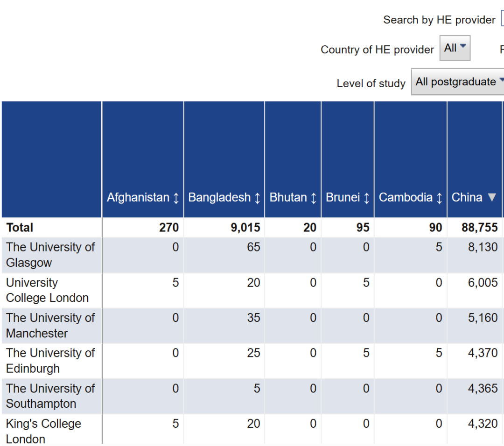Open Country of HE provider dropdown
Viewport: 504px width, 446px height.
[x=455, y=48]
